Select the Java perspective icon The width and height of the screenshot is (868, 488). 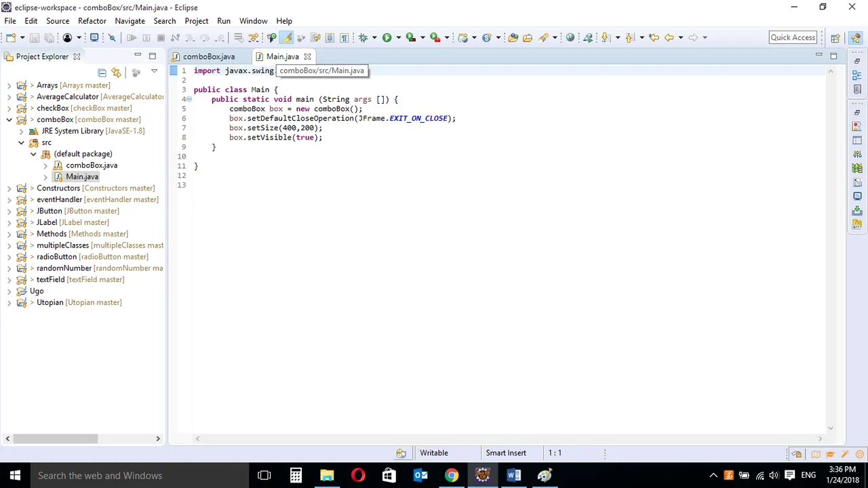pos(856,37)
